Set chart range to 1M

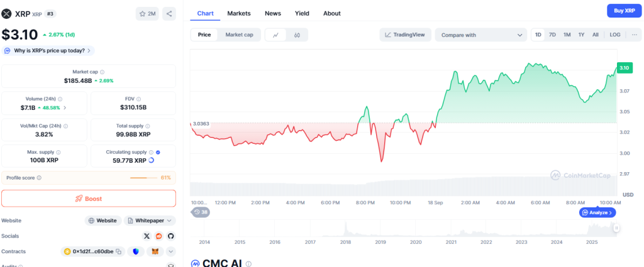pos(567,35)
